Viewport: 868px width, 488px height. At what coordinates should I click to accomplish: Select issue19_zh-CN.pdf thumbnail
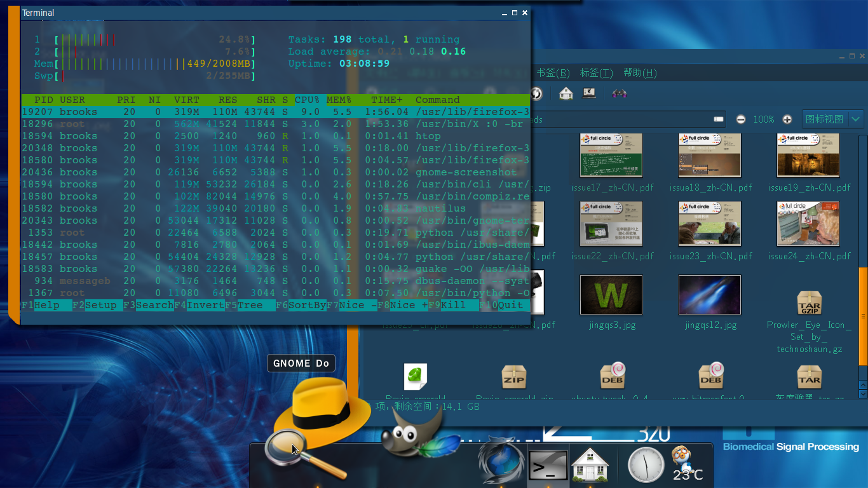click(x=809, y=155)
